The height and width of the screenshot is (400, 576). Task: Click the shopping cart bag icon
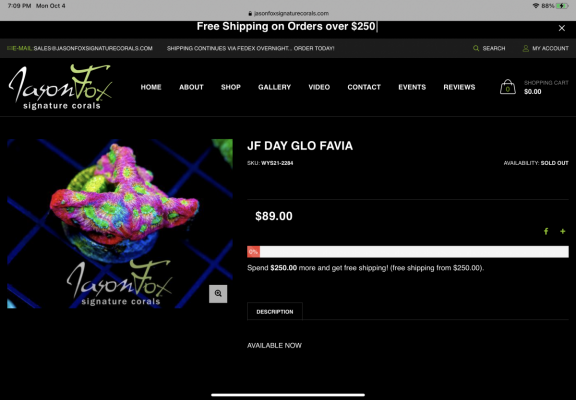tap(508, 87)
